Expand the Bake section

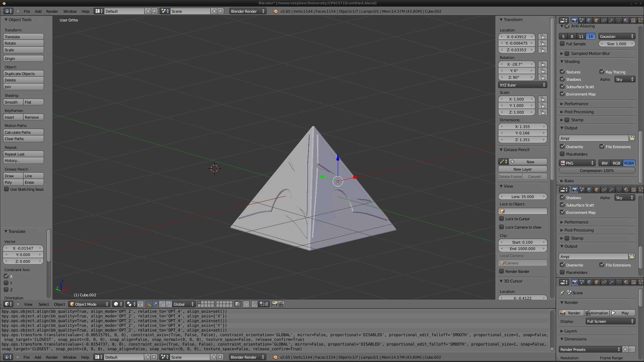[569, 181]
